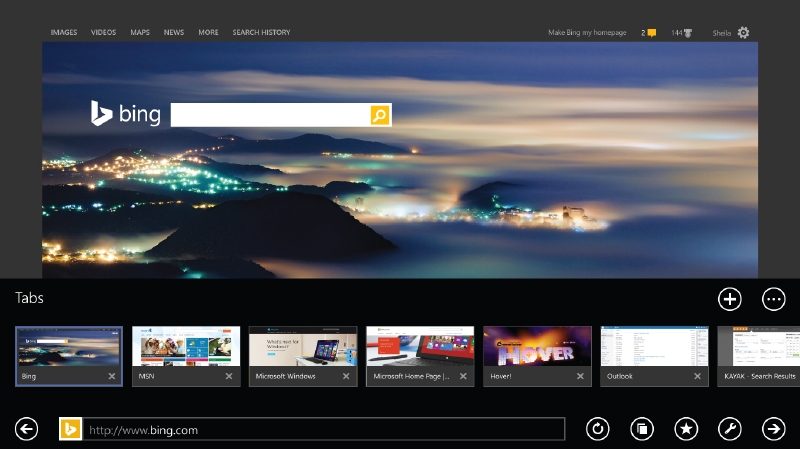Screen dimensions: 800x449
Task: Open Bing settings gear icon
Action: [743, 33]
